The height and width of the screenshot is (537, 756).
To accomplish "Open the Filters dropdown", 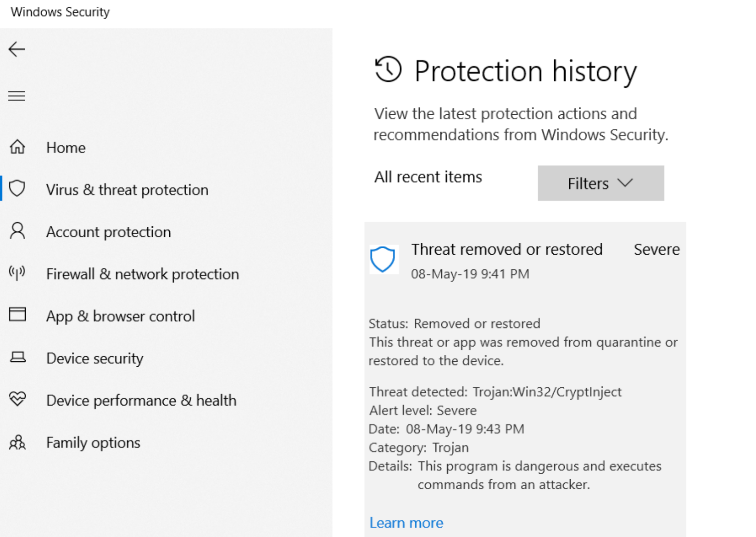I will click(x=600, y=183).
